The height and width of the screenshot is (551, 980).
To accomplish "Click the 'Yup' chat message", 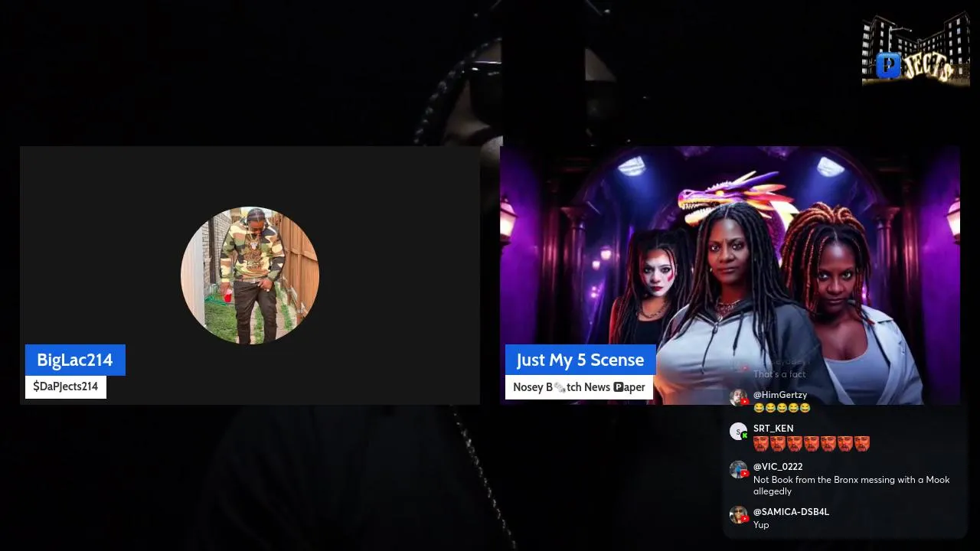I will (x=761, y=525).
